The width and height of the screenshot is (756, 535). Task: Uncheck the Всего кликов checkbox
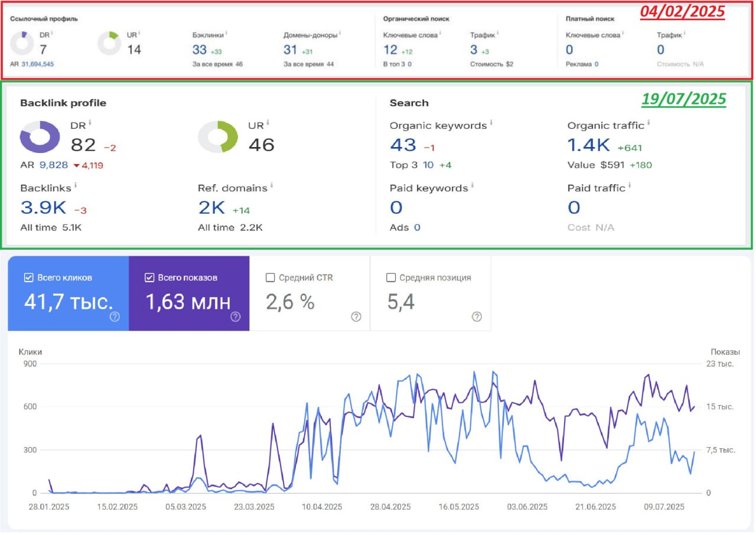click(x=29, y=278)
